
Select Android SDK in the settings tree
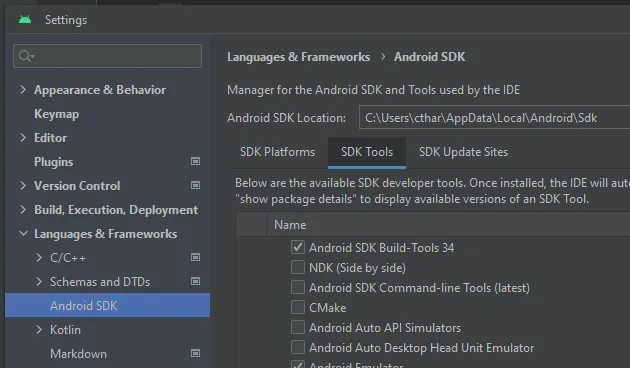tap(107, 305)
